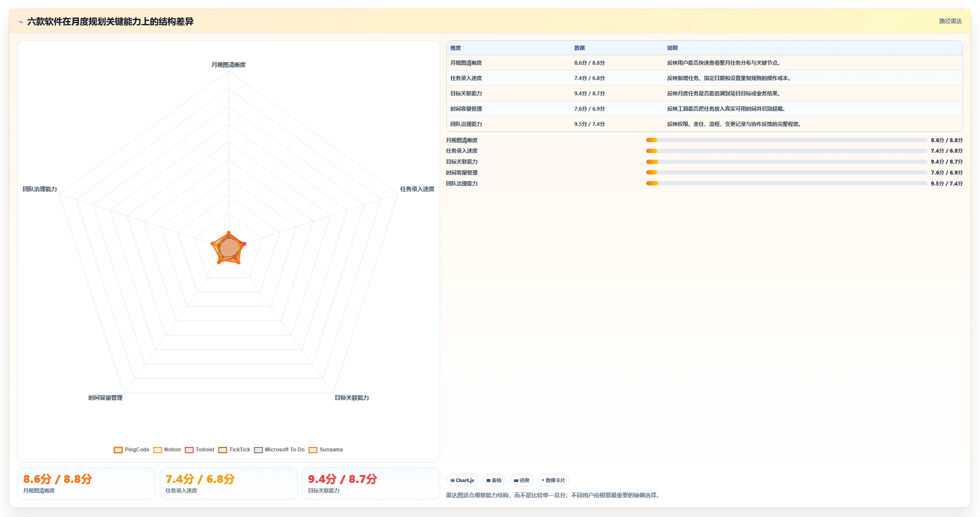Click the 时间容量管理 axis label on radar chart
Screen dimensions: 980x517
pyautogui.click(x=105, y=398)
